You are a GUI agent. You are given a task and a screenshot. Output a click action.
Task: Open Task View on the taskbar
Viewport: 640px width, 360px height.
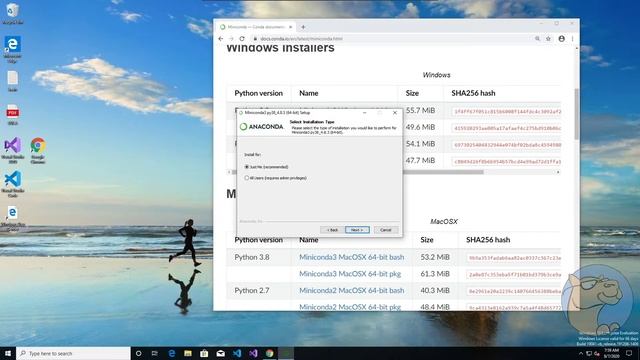tap(155, 353)
